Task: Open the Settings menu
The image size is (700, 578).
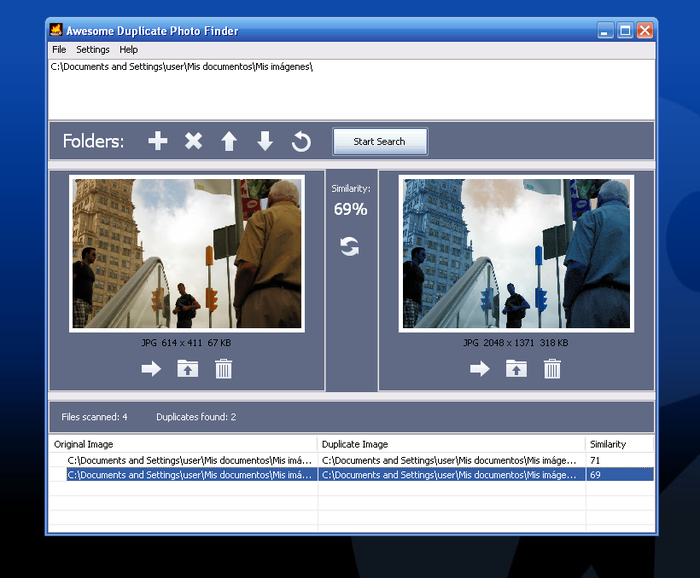Action: (x=93, y=50)
